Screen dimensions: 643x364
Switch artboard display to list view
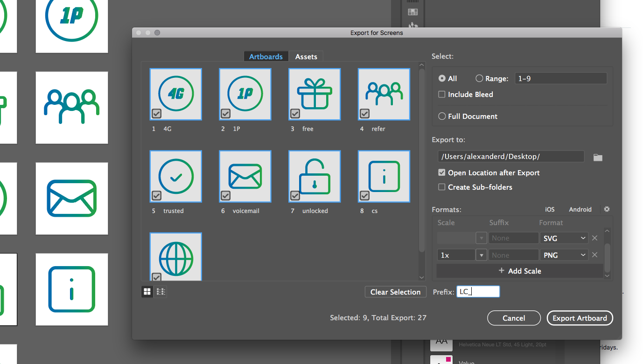[x=161, y=291]
